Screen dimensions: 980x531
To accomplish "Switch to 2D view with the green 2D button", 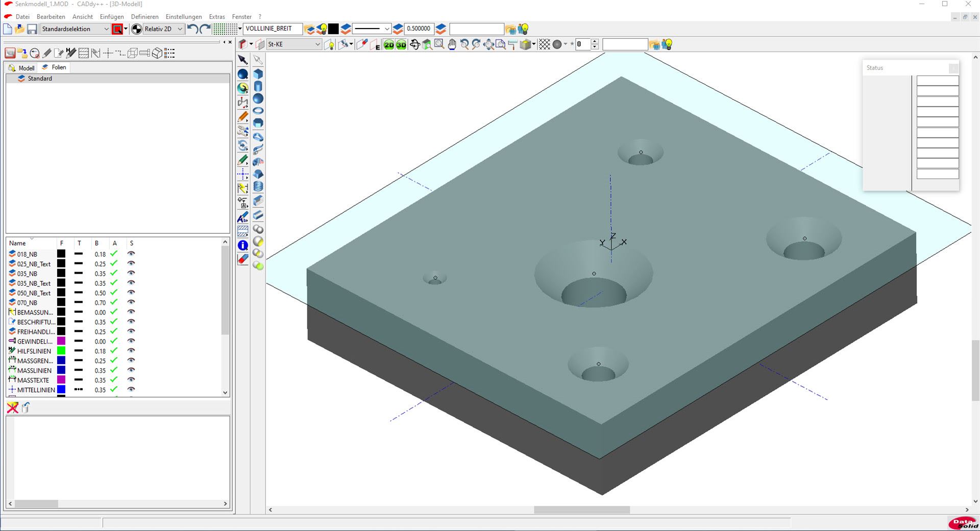I will [389, 45].
